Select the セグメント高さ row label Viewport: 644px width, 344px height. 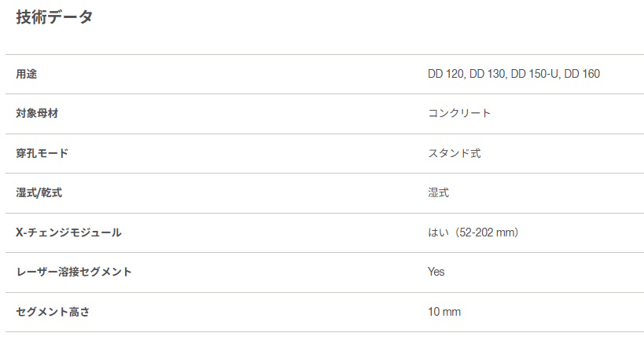(x=53, y=312)
